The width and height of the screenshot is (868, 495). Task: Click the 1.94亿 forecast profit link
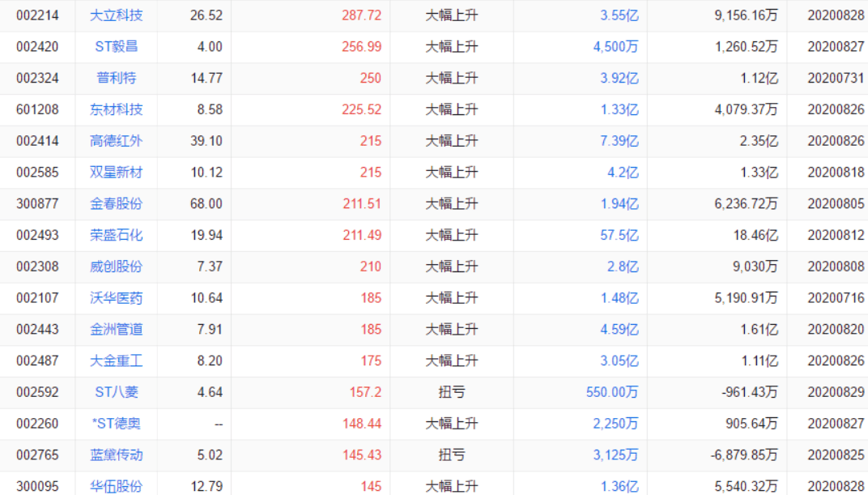click(x=619, y=204)
